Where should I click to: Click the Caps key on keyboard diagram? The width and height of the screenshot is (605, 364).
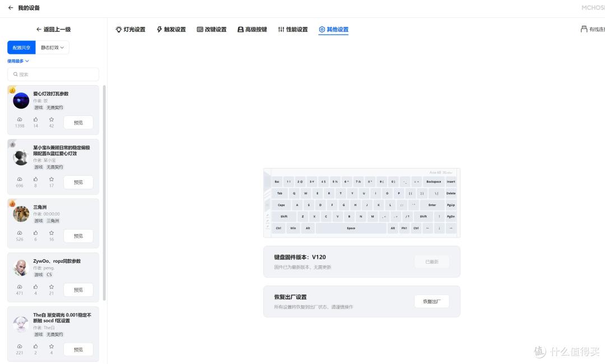tap(281, 205)
